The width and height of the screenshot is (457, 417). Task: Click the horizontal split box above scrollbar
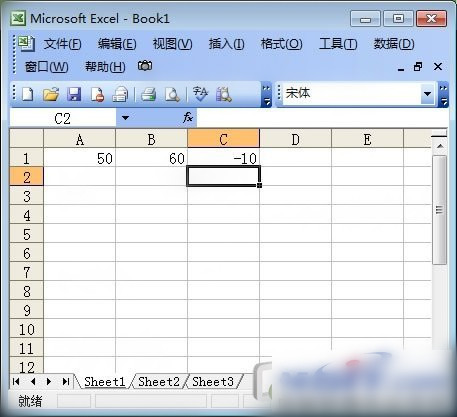pyautogui.click(x=439, y=136)
